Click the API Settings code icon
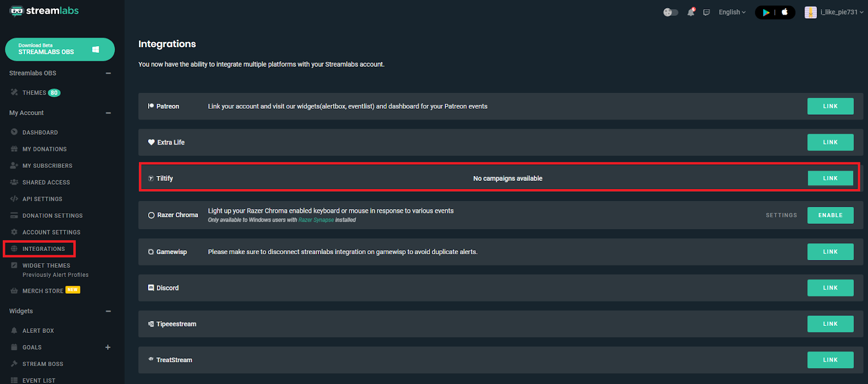868x384 pixels. 14,199
